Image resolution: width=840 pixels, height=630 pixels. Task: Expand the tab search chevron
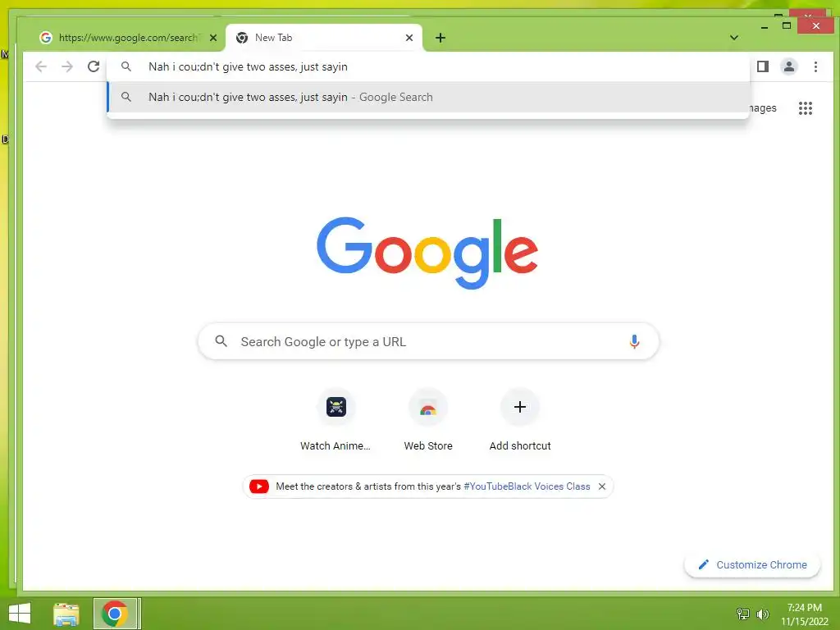[734, 38]
